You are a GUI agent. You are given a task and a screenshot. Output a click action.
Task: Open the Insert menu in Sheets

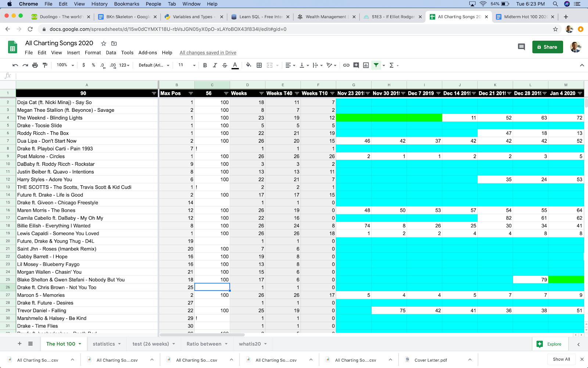pos(73,53)
